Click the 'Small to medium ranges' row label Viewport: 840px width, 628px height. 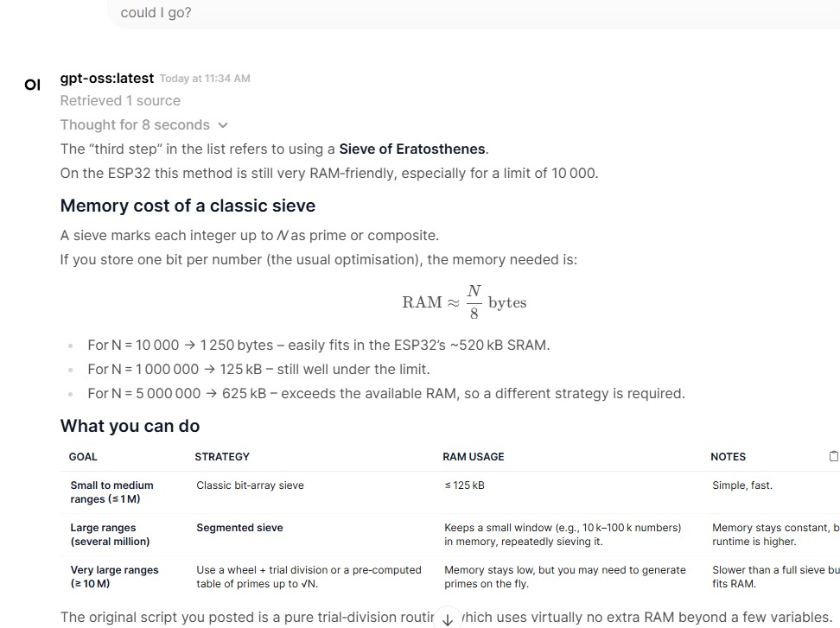point(111,492)
